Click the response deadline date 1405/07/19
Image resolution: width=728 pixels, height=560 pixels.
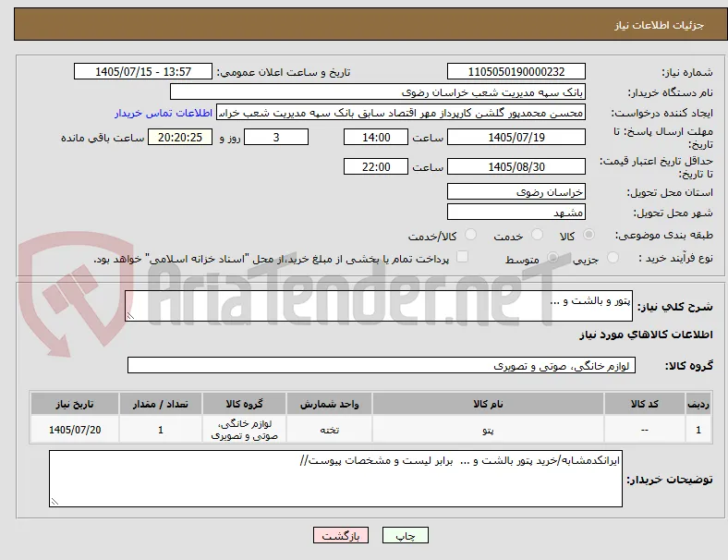click(516, 137)
